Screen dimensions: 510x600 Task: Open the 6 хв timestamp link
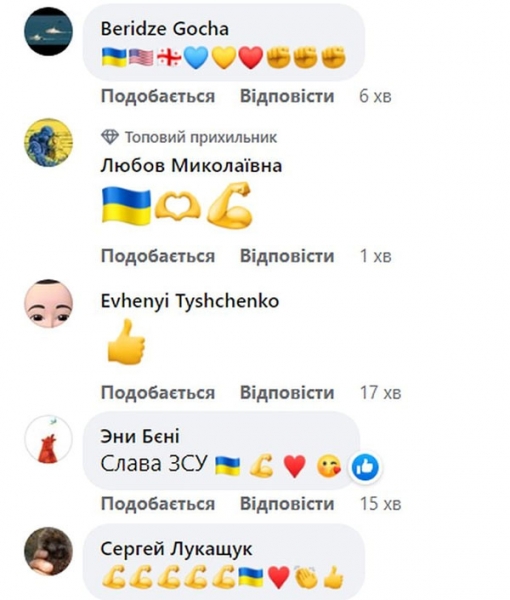[375, 96]
